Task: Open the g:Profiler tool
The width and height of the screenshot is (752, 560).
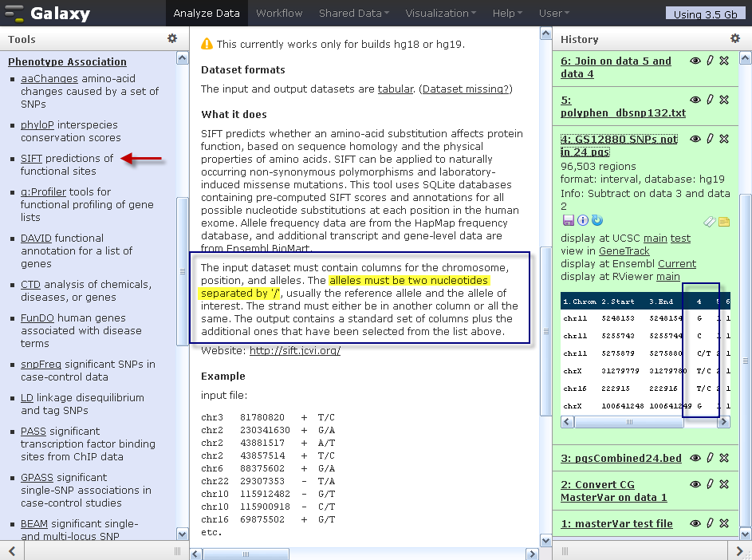Action: click(x=43, y=192)
